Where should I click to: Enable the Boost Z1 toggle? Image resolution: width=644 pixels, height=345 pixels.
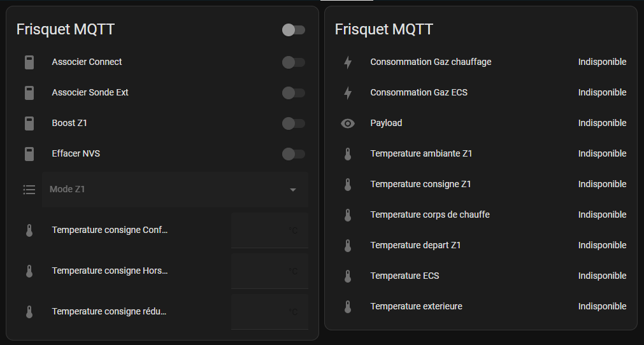(x=294, y=123)
